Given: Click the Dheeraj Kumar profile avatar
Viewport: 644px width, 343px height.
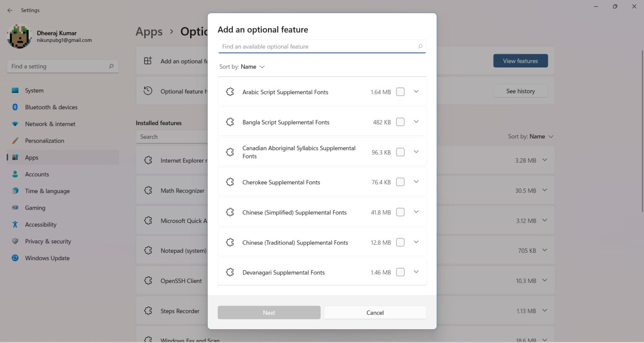Looking at the screenshot, I should (19, 36).
